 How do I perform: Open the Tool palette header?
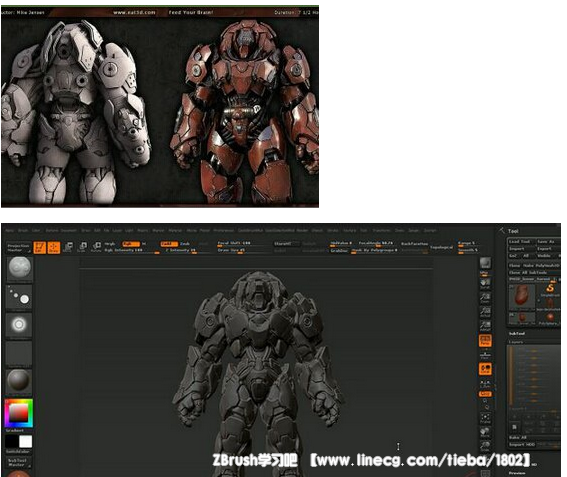pyautogui.click(x=513, y=231)
